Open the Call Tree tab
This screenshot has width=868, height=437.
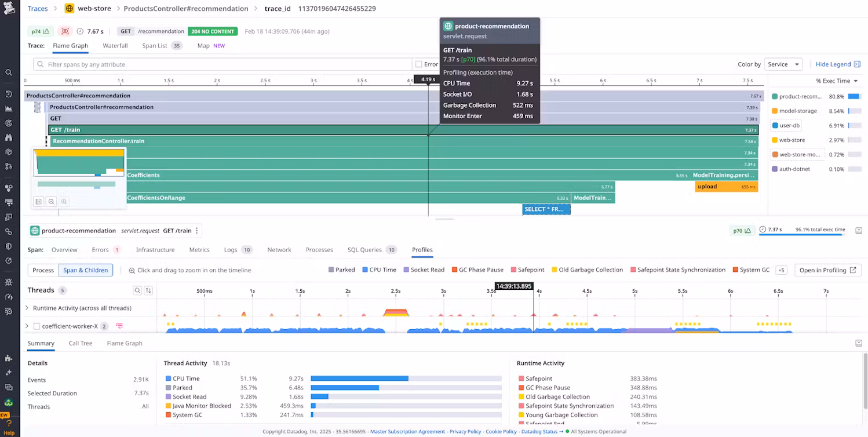tap(81, 343)
